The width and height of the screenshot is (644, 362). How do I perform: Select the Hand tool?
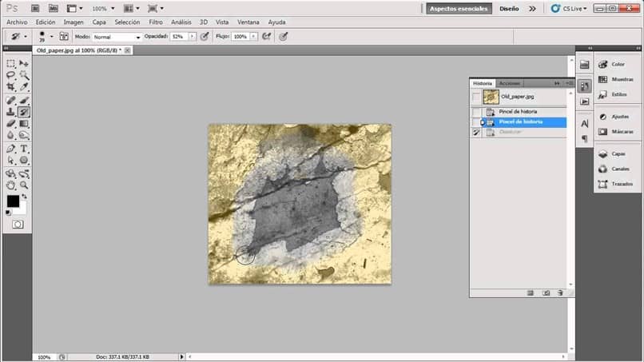pyautogui.click(x=11, y=185)
